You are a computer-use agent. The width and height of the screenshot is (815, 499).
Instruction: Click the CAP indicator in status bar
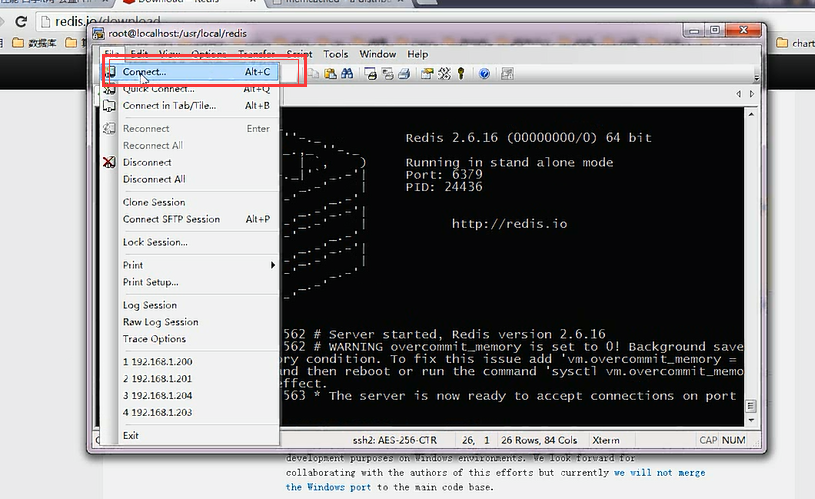click(708, 440)
